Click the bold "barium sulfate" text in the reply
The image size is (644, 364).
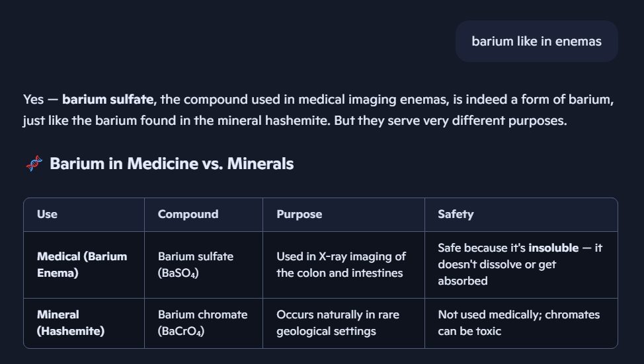pos(108,100)
